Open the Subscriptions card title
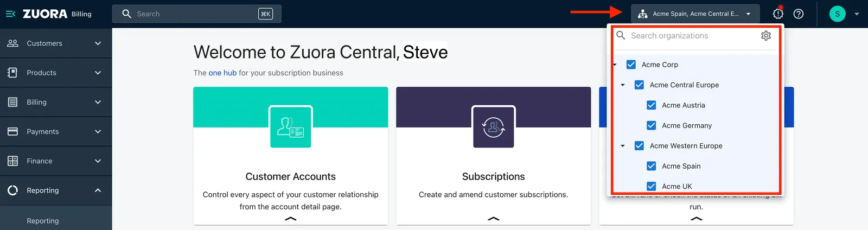This screenshot has height=230, width=868. pos(493,176)
